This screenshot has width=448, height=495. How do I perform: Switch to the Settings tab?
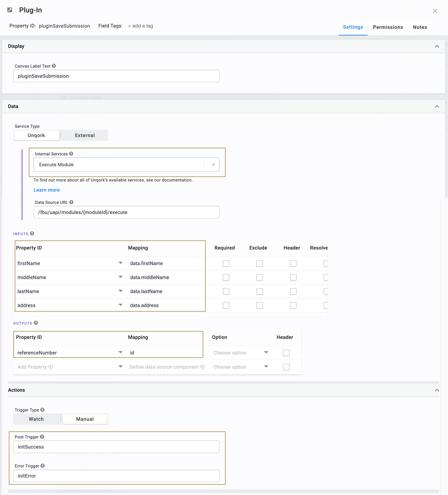coord(353,27)
